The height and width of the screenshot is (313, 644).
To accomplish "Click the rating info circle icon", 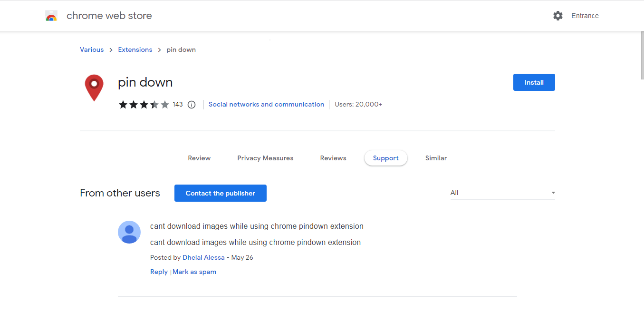I will click(192, 105).
